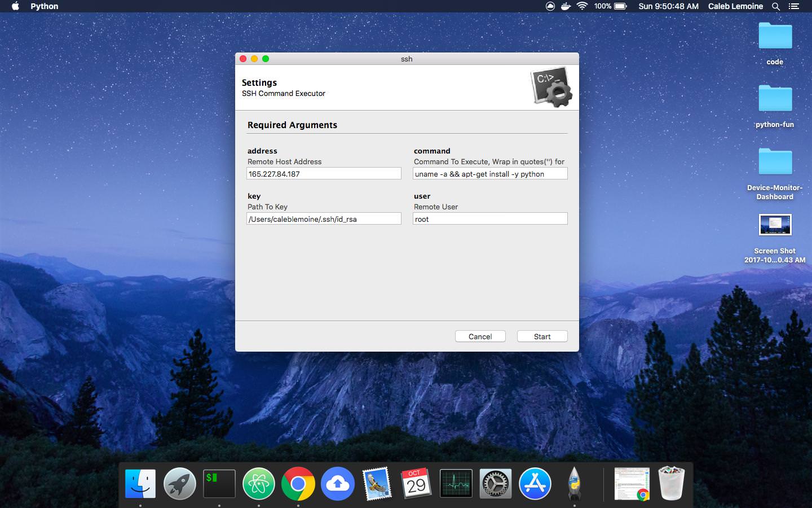Click the SSH Command Executor subtitle
The width and height of the screenshot is (812, 508).
(x=284, y=94)
